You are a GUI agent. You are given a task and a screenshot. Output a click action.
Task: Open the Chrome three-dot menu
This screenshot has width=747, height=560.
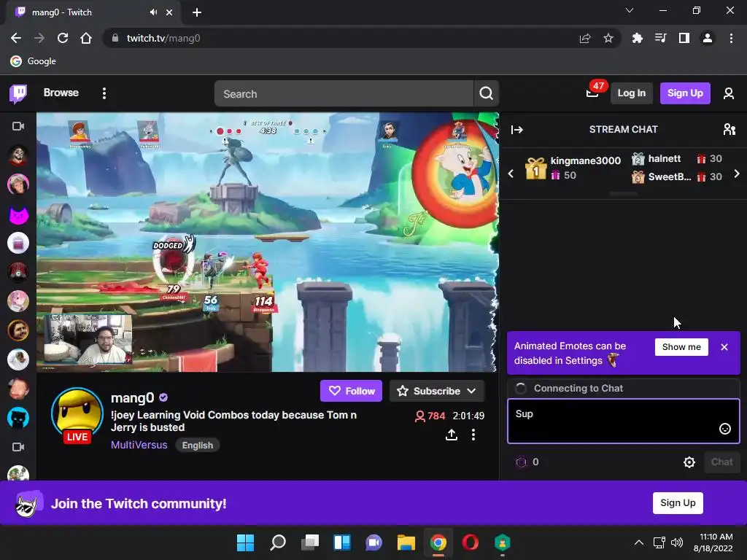[x=731, y=38]
